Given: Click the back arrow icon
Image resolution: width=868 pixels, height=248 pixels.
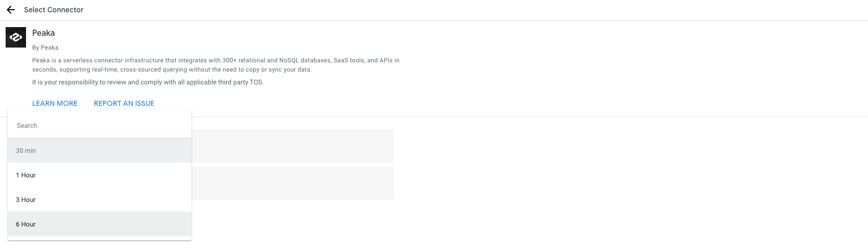Looking at the screenshot, I should [11, 10].
